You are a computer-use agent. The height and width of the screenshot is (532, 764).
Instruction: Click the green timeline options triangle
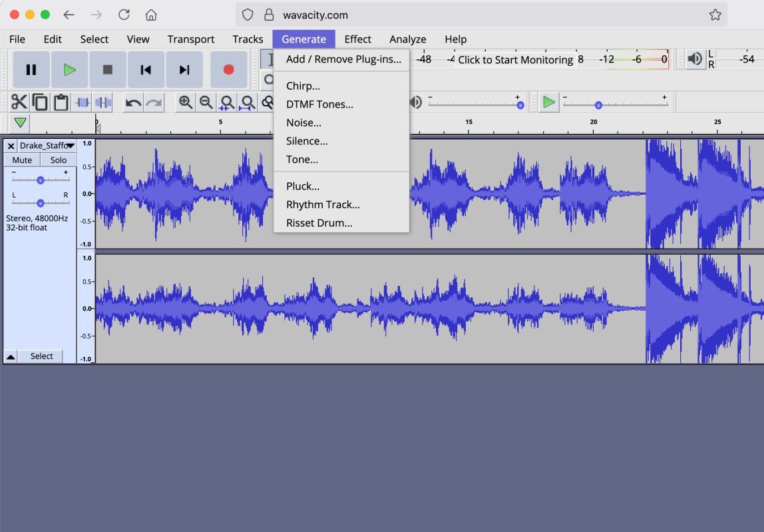19,122
